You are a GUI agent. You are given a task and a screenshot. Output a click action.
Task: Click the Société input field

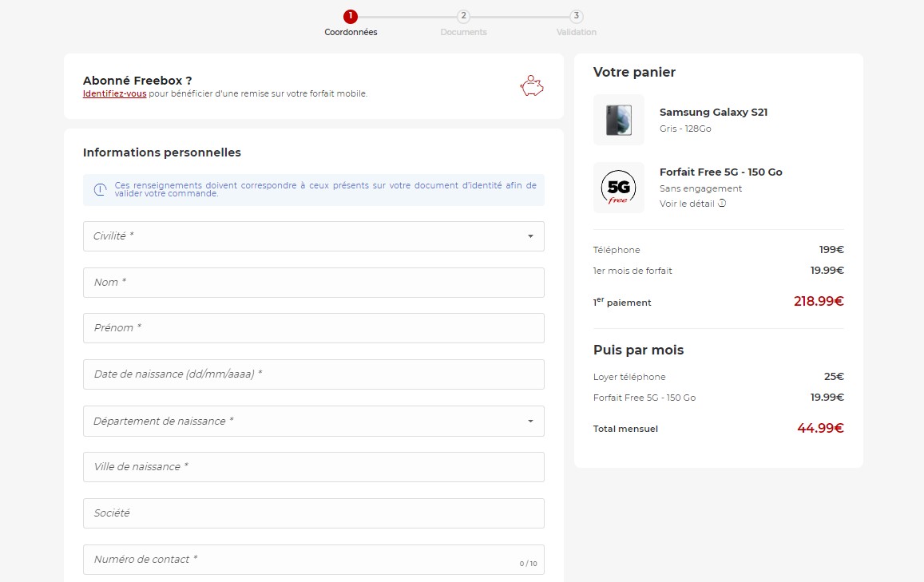tap(313, 513)
